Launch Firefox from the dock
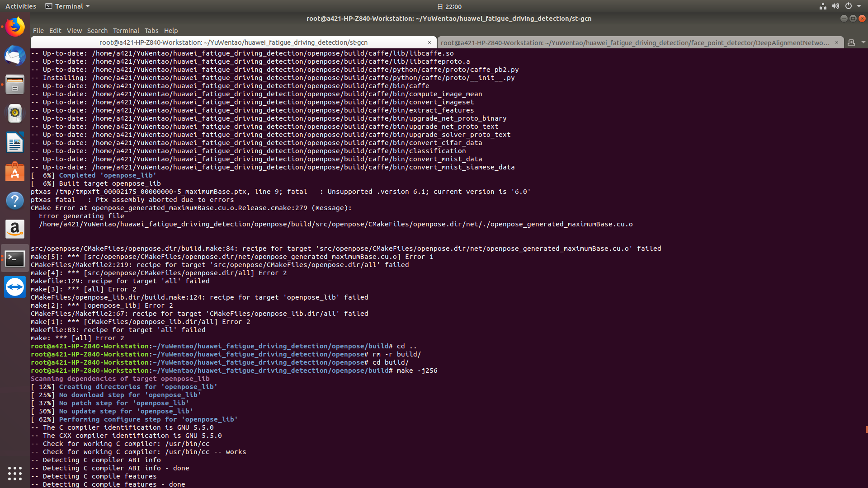The height and width of the screenshot is (488, 868). (x=15, y=26)
